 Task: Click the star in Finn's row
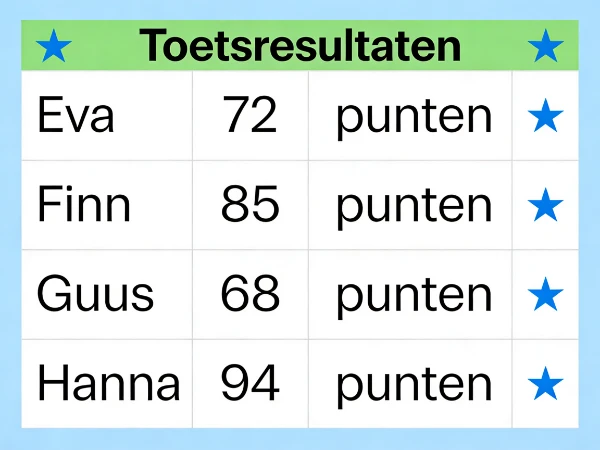545,205
